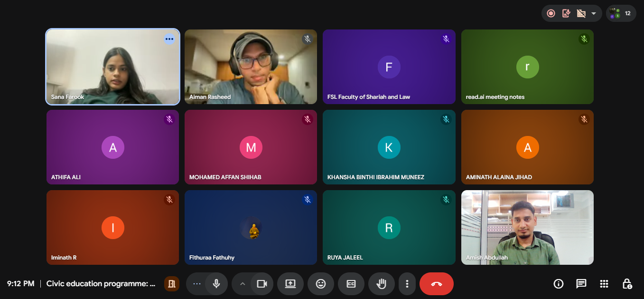Open host controls lock icon

pyautogui.click(x=627, y=284)
